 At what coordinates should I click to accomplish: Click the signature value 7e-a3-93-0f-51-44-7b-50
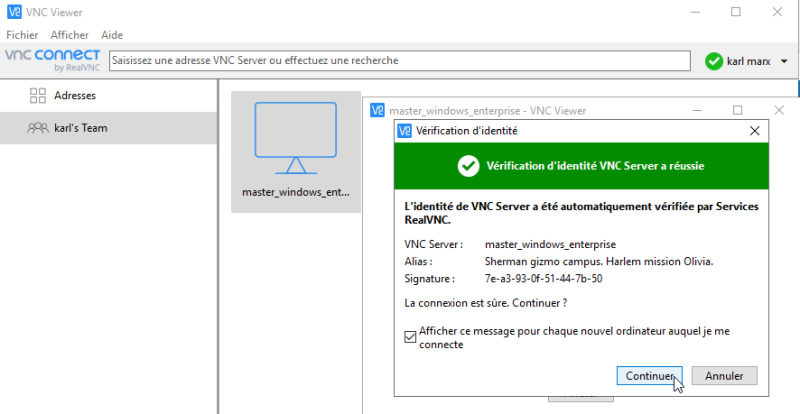(x=543, y=279)
